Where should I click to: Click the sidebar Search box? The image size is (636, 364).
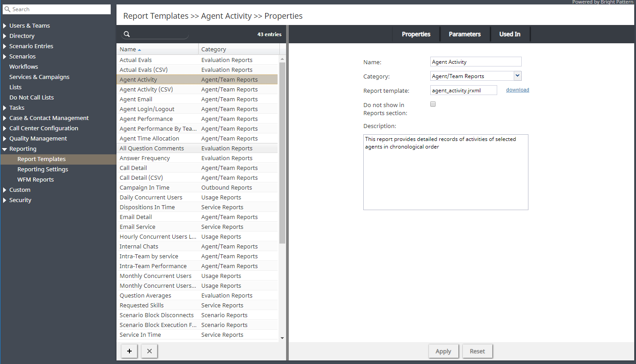57,9
